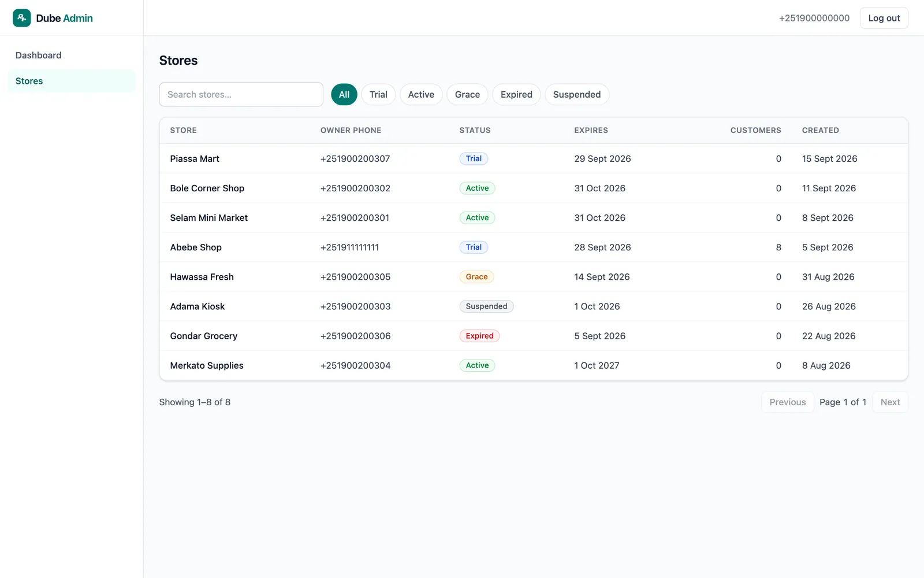Image resolution: width=924 pixels, height=578 pixels.
Task: Open the Selam Mini Market row
Action: click(534, 217)
